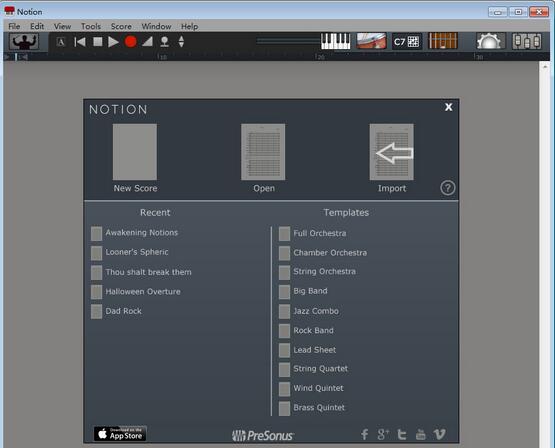Click the New Score blank page thumbnail
The height and width of the screenshot is (448, 555).
(135, 152)
